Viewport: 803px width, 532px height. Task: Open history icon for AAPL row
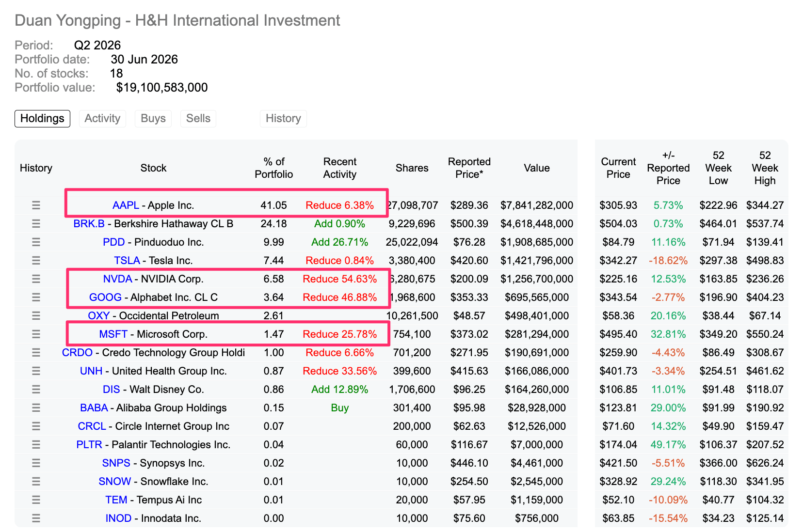tap(36, 205)
